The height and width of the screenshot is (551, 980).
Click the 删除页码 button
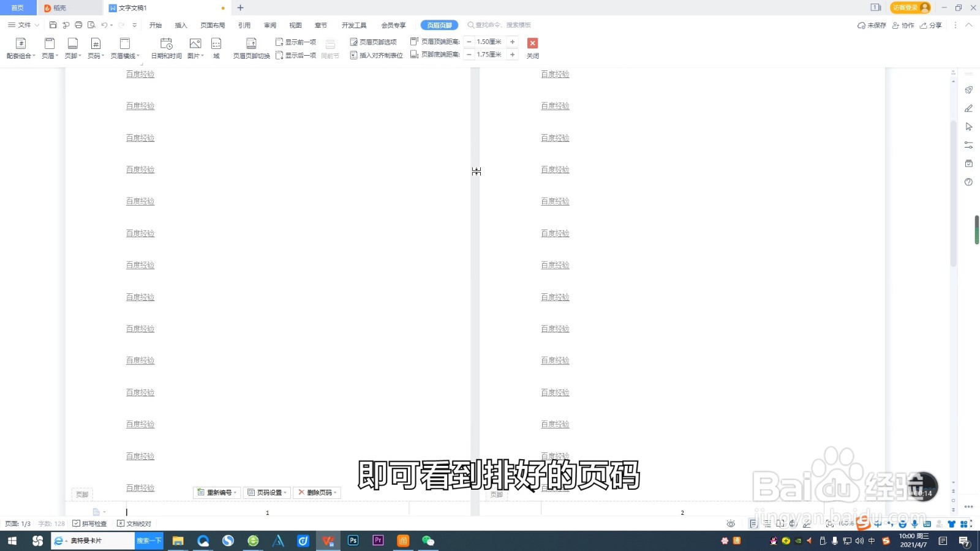[317, 492]
